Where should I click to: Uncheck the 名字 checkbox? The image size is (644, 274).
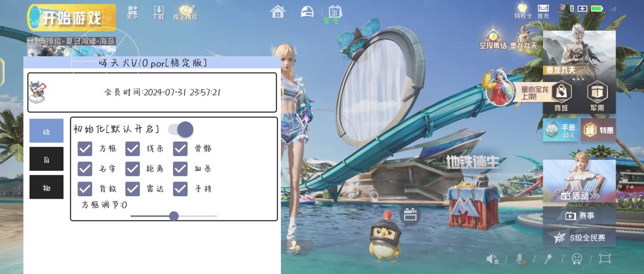(85, 169)
